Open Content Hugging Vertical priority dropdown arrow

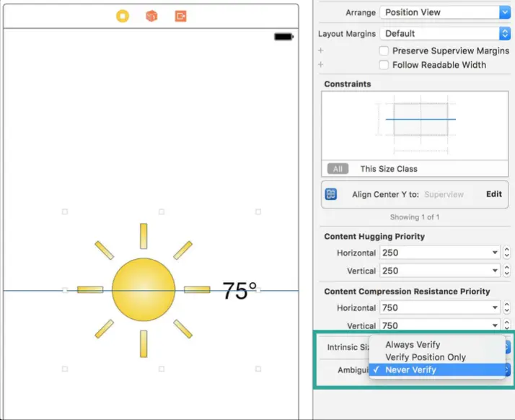495,271
